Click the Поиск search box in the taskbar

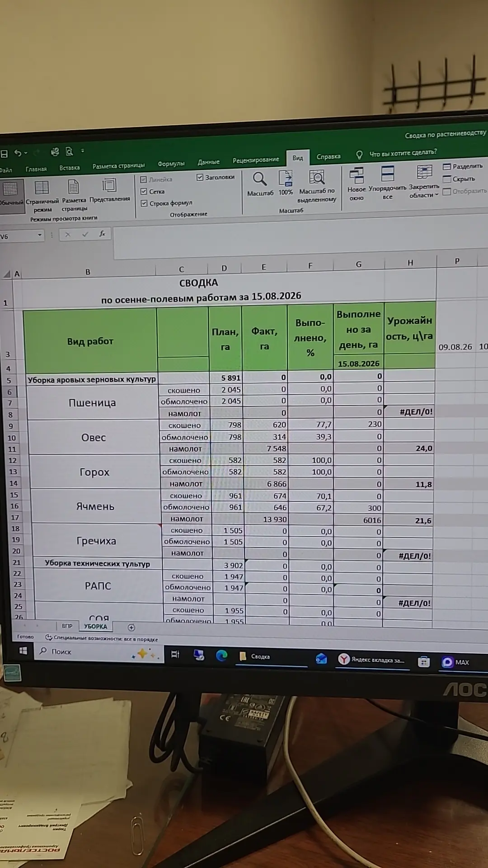pos(99,652)
